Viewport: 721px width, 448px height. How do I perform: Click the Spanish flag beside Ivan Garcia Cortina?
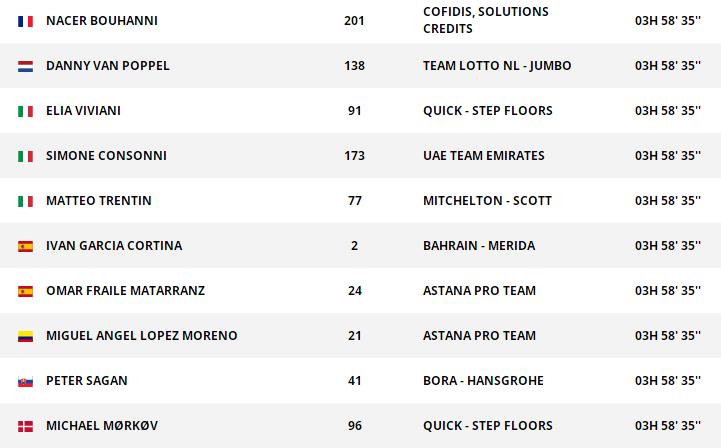coord(25,246)
